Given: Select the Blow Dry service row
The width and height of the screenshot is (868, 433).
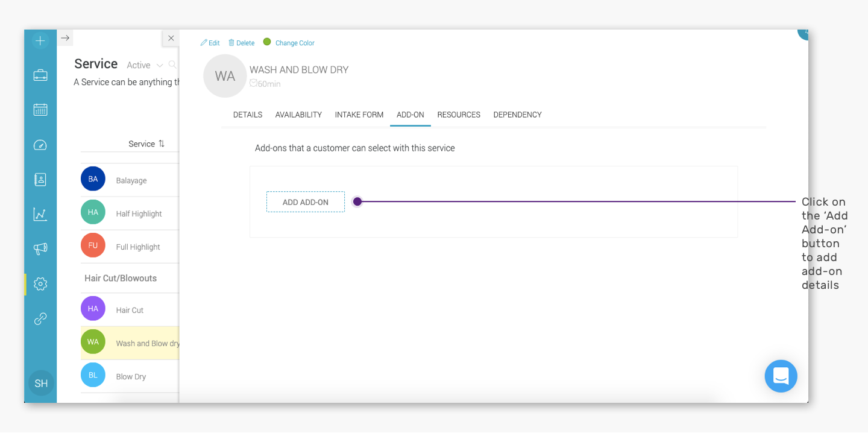Looking at the screenshot, I should [130, 376].
